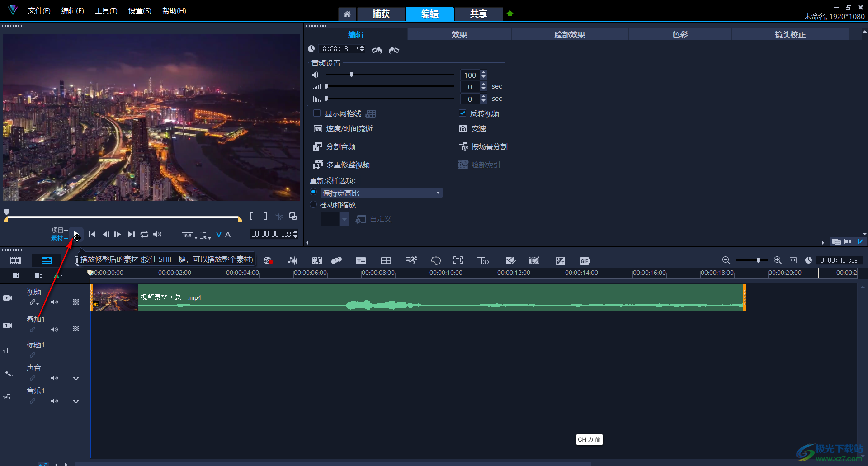Click clip volume slider handle
Viewport: 868px width, 466px height.
click(x=351, y=75)
